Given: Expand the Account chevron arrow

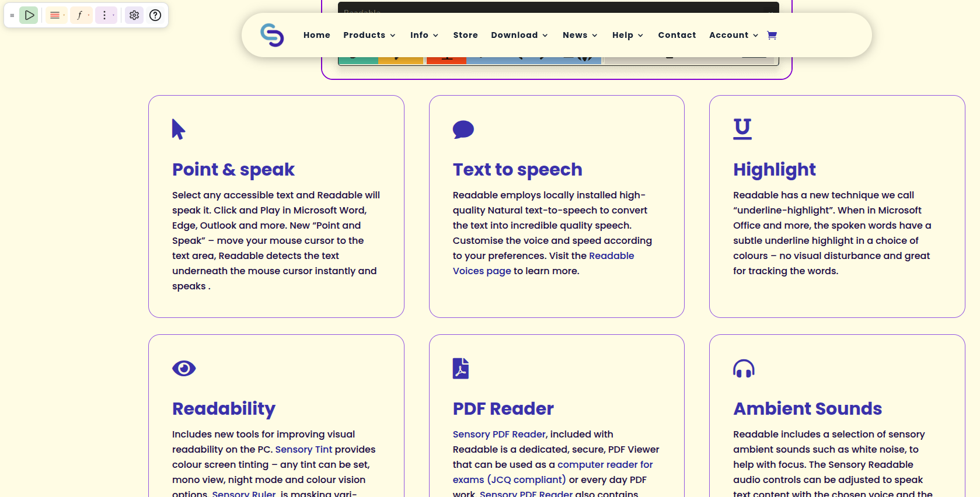Looking at the screenshot, I should point(755,36).
